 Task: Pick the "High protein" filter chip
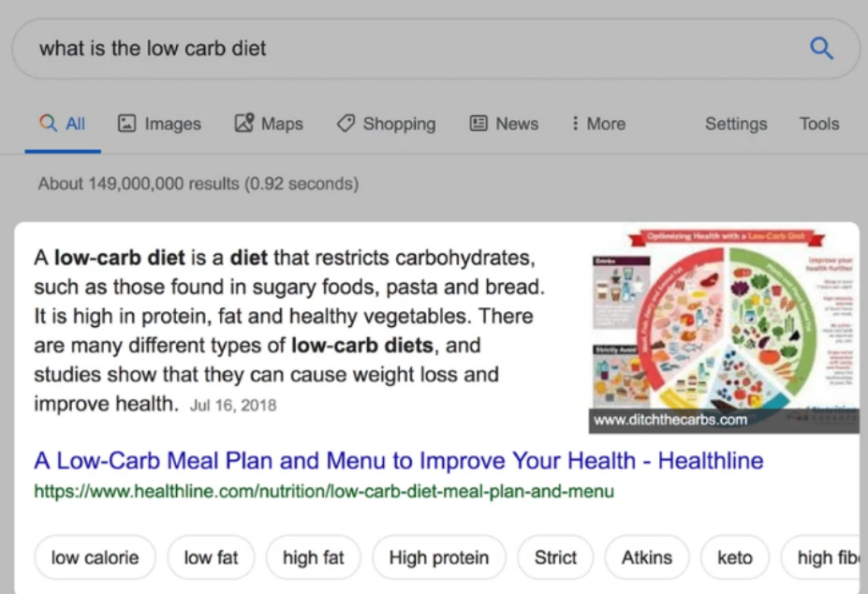click(x=439, y=558)
